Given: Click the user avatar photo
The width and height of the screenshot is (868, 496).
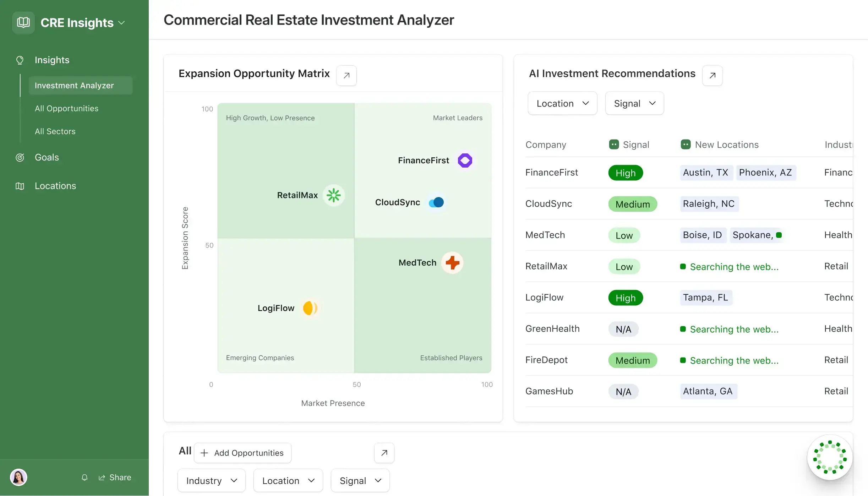Looking at the screenshot, I should pos(18,477).
